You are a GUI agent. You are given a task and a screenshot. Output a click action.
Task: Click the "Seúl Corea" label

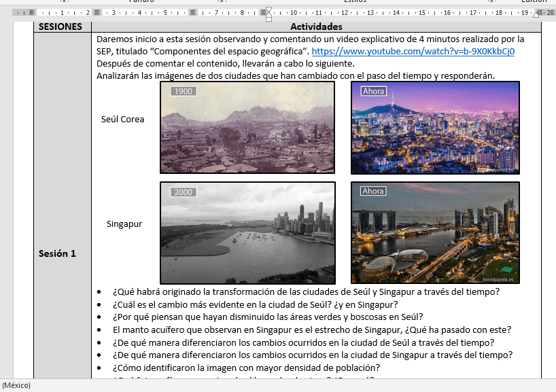(123, 120)
